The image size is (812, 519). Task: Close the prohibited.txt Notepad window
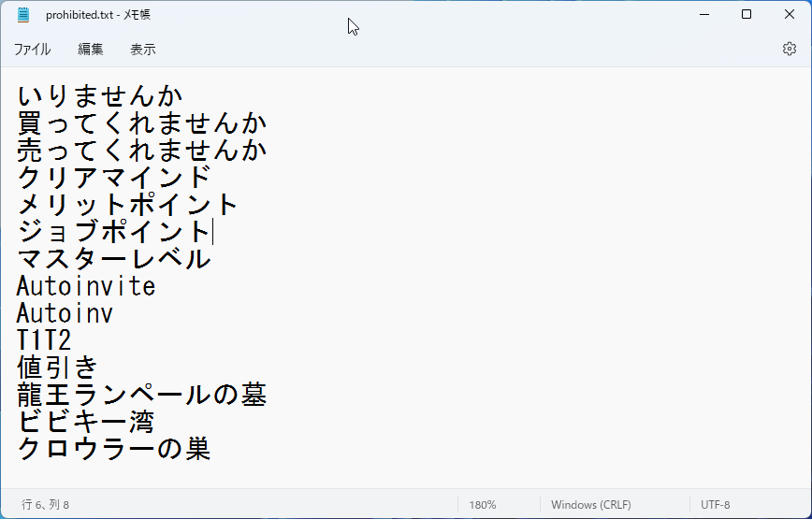click(790, 14)
